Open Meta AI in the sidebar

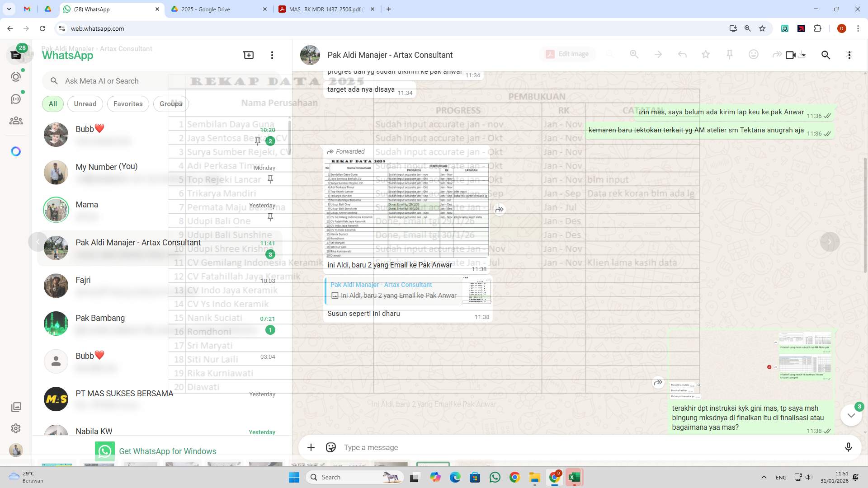[x=16, y=151]
